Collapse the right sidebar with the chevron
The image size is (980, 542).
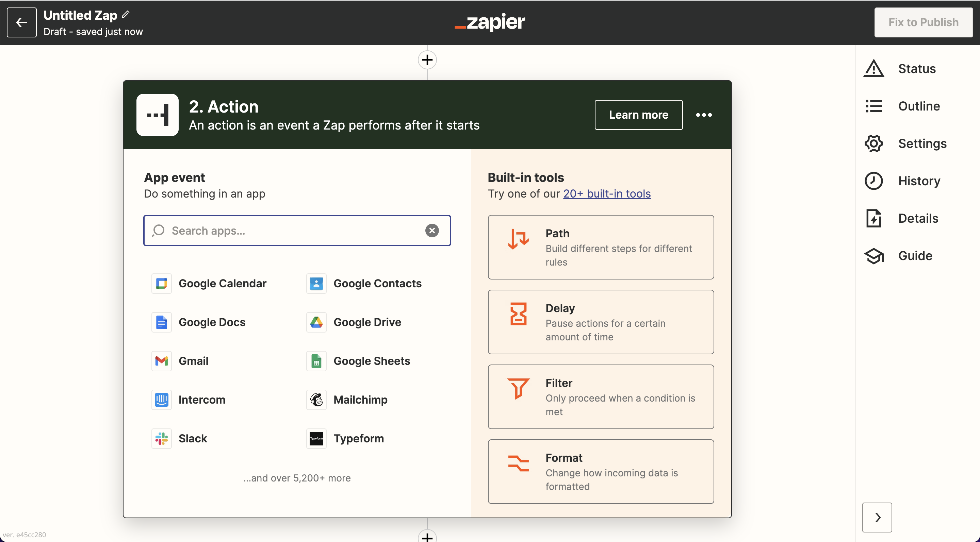point(877,517)
